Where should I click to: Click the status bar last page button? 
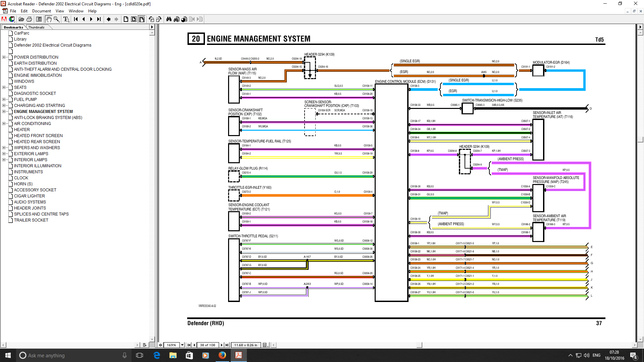tap(227, 345)
